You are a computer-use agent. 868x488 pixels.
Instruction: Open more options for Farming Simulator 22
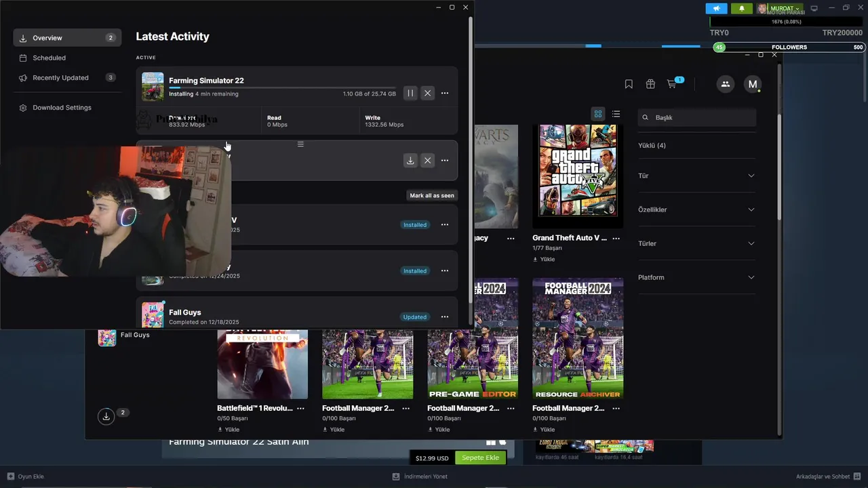[445, 93]
